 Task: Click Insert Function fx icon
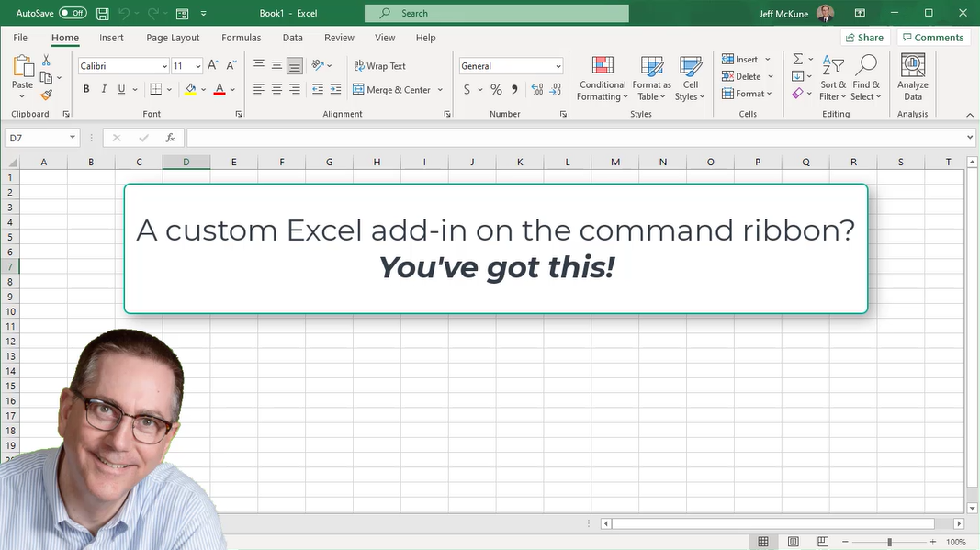[170, 138]
